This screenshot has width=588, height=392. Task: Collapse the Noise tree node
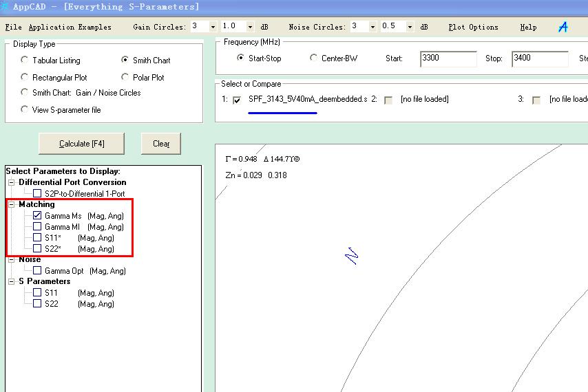12,259
